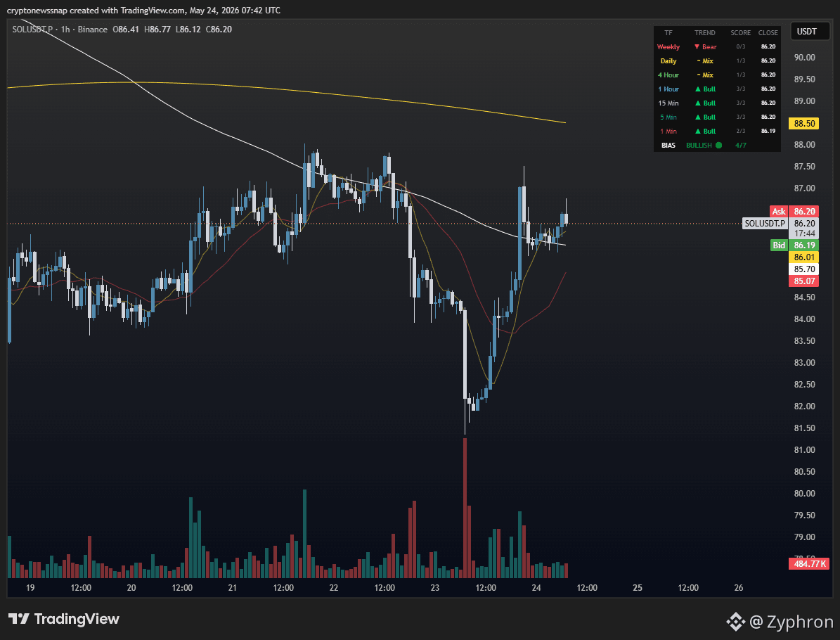Screen dimensions: 840x640
Task: Click the chart header text with the UTC timestamp
Action: [143, 10]
